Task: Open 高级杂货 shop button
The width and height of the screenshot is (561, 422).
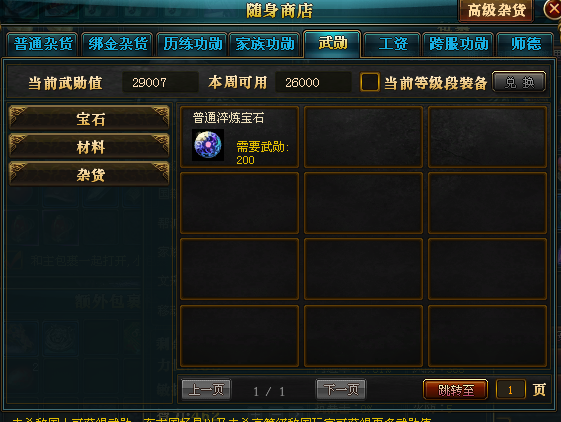Action: coord(496,10)
